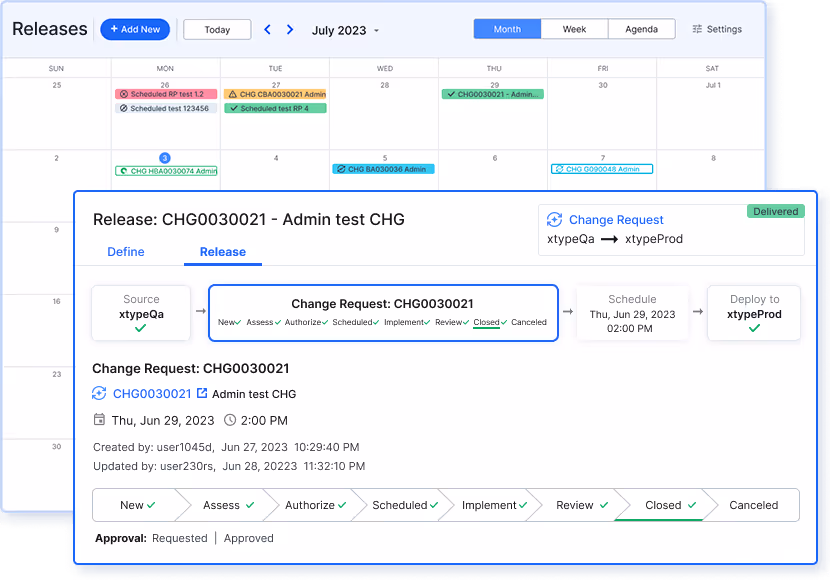Switch to Month view

[507, 29]
